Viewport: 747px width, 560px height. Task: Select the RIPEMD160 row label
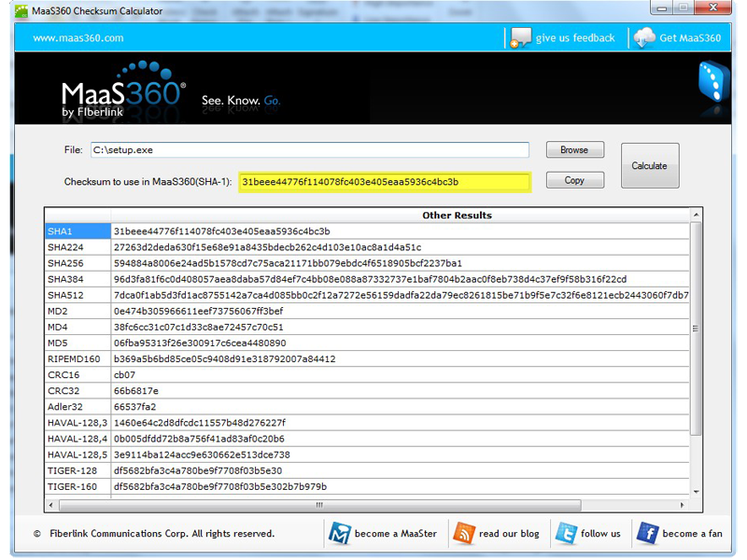pos(78,359)
